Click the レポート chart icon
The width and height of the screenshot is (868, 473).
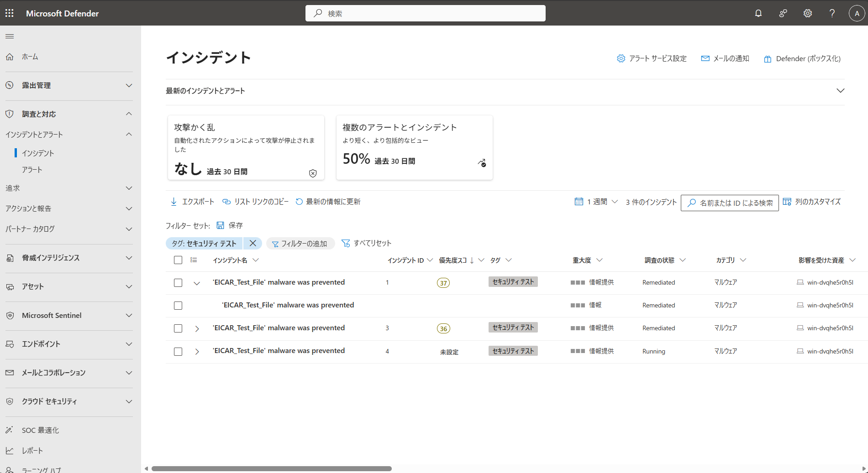pos(10,451)
